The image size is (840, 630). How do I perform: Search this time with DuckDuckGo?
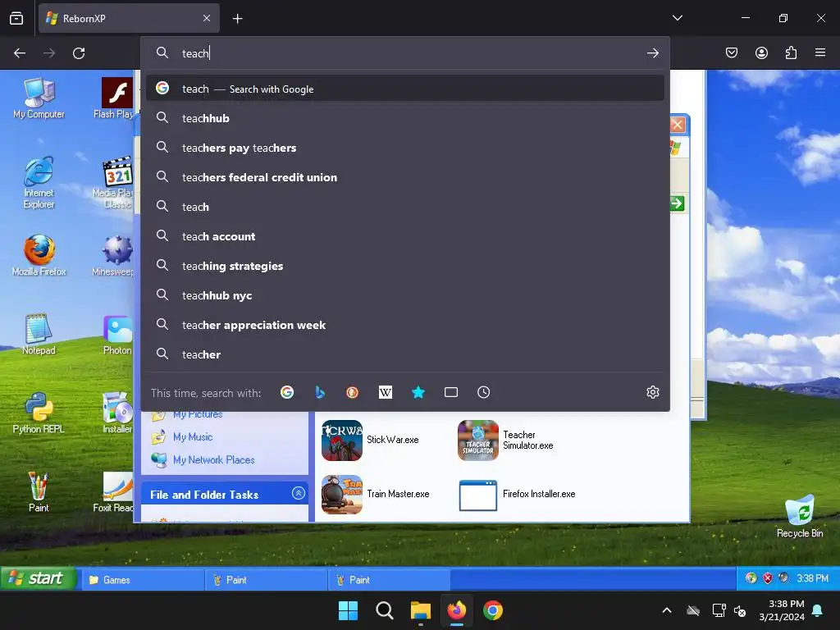[352, 392]
